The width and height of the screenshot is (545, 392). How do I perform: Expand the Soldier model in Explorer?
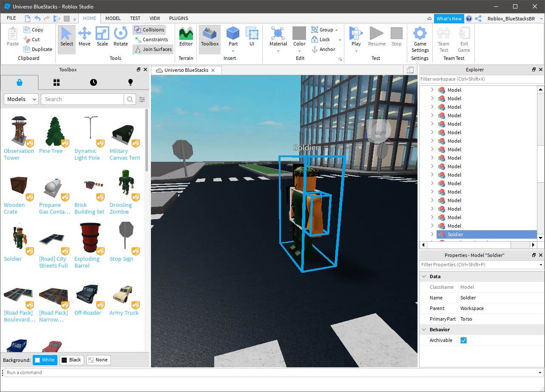tap(432, 234)
